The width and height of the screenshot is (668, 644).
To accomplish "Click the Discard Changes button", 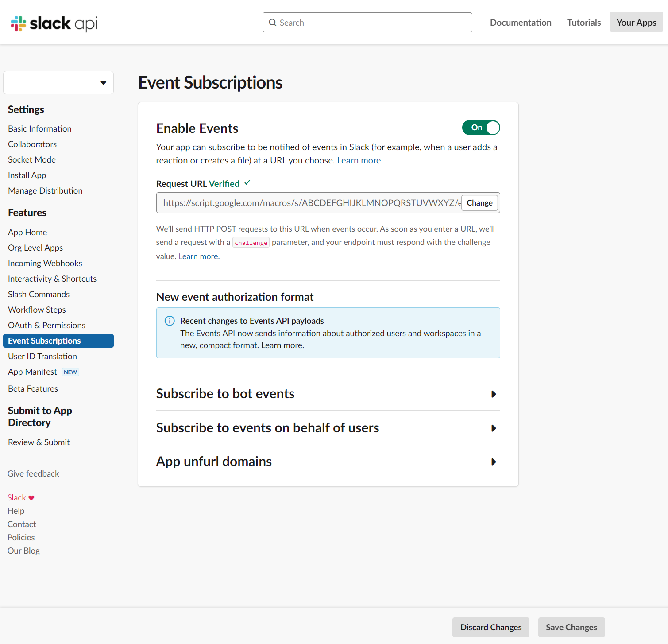I will pos(491,627).
